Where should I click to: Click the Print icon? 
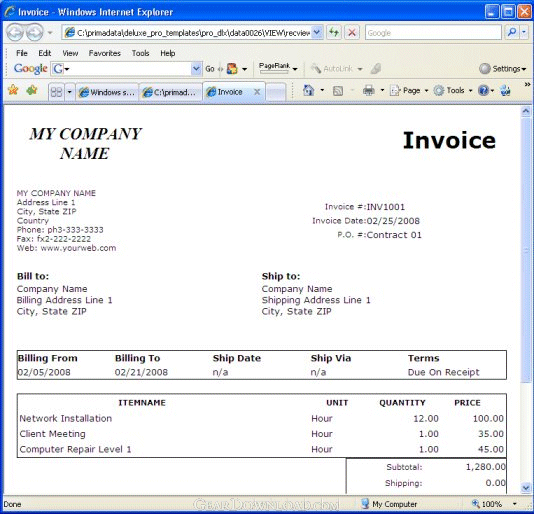(368, 91)
